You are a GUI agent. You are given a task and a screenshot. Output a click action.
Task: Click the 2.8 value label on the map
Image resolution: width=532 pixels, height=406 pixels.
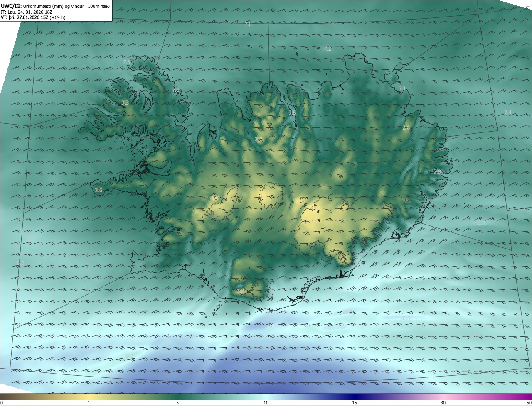[406, 128]
